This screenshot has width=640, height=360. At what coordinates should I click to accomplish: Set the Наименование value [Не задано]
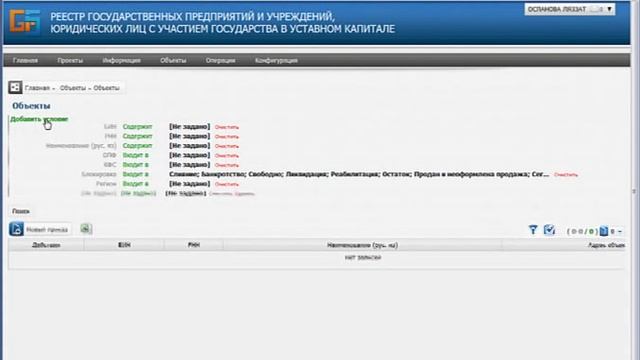(x=189, y=146)
